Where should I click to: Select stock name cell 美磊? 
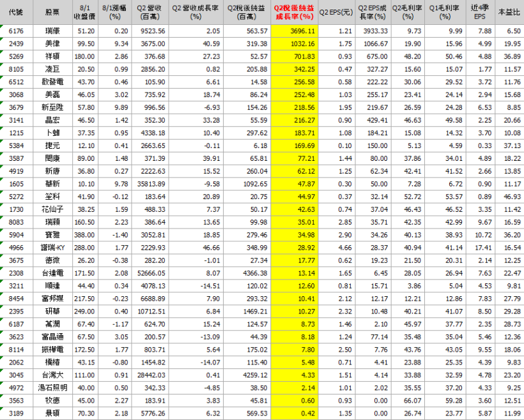point(52,94)
